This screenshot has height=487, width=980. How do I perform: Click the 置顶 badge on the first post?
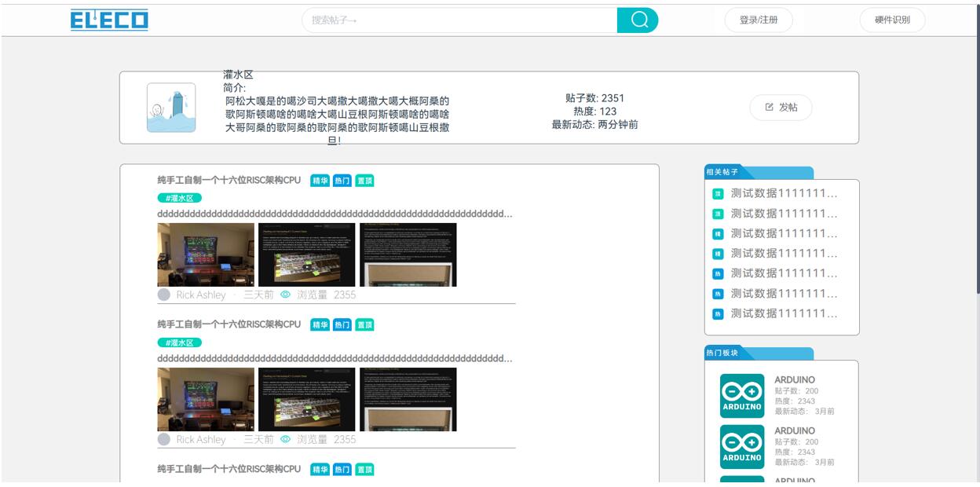364,181
